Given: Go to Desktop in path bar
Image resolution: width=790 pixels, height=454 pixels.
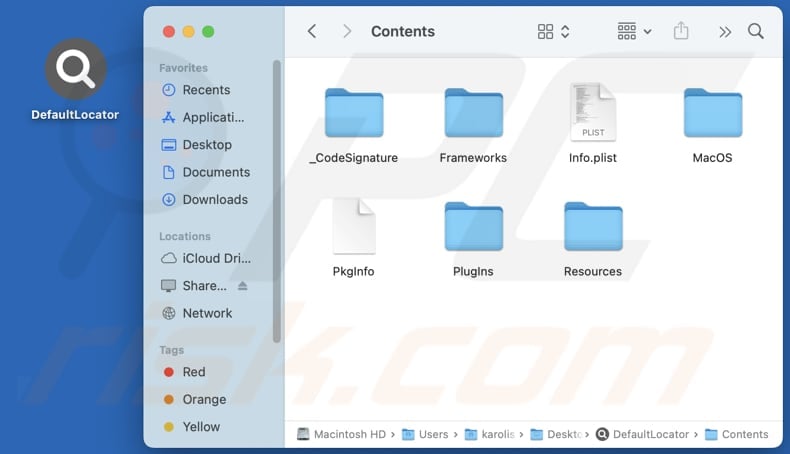Looking at the screenshot, I should (x=556, y=434).
